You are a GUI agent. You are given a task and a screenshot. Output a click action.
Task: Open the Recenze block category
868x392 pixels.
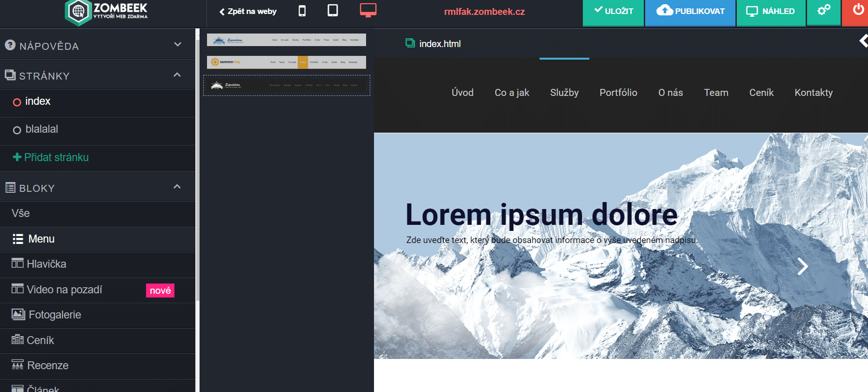(98, 366)
